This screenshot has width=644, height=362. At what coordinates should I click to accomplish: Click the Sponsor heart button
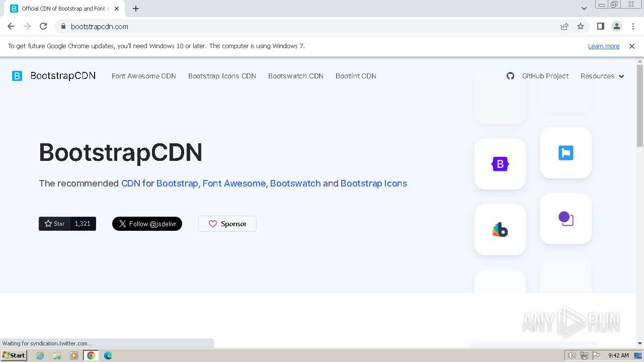[227, 224]
